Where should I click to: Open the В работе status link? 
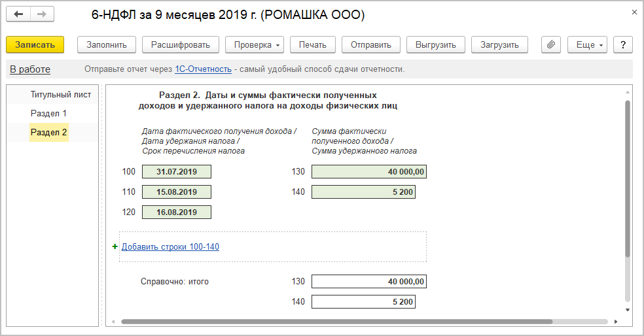29,69
